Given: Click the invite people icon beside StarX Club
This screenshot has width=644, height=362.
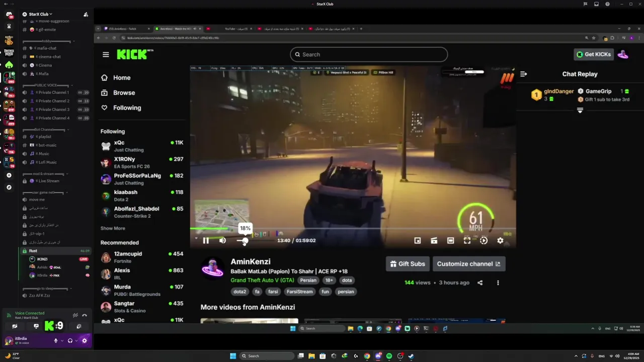Looking at the screenshot, I should click(x=86, y=14).
